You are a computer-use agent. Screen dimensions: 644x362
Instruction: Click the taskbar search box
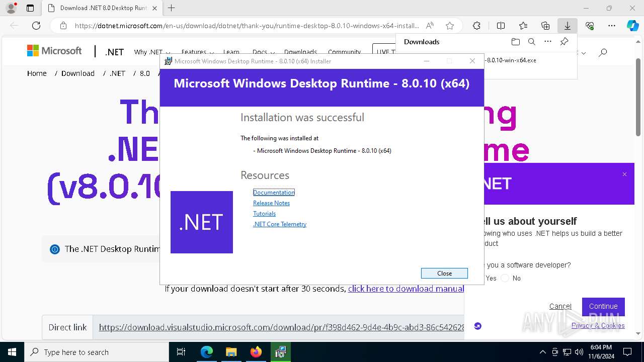pyautogui.click(x=97, y=352)
